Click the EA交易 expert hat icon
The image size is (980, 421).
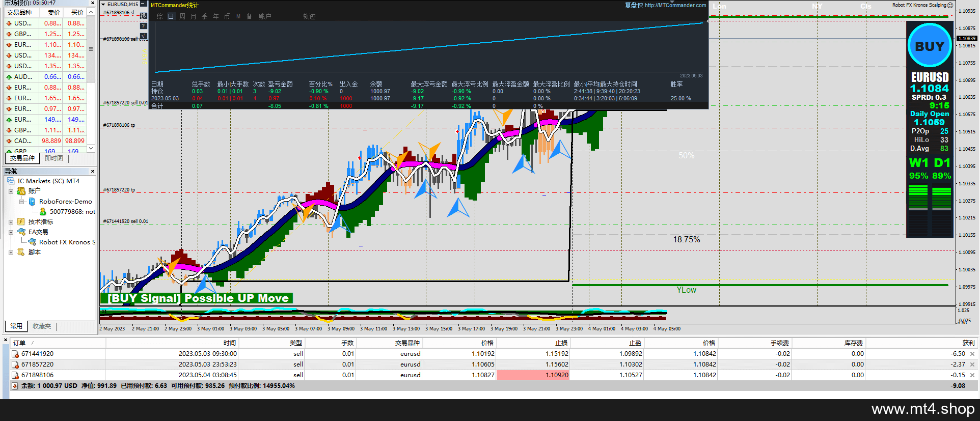tap(21, 232)
